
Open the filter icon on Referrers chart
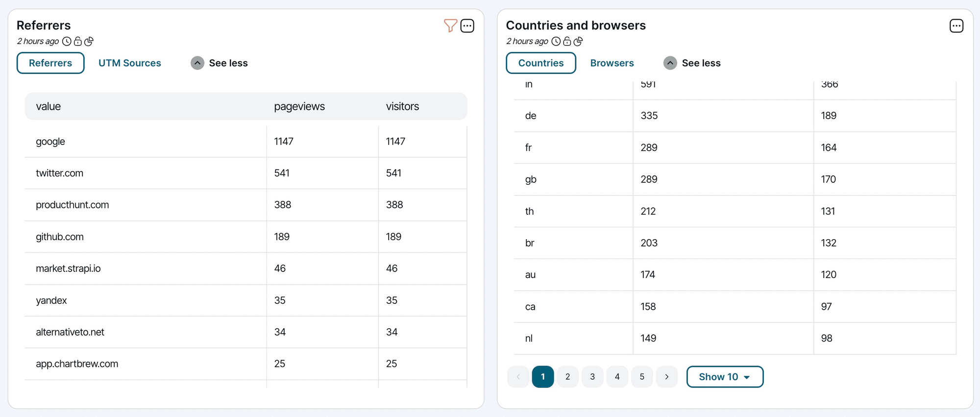[450, 25]
